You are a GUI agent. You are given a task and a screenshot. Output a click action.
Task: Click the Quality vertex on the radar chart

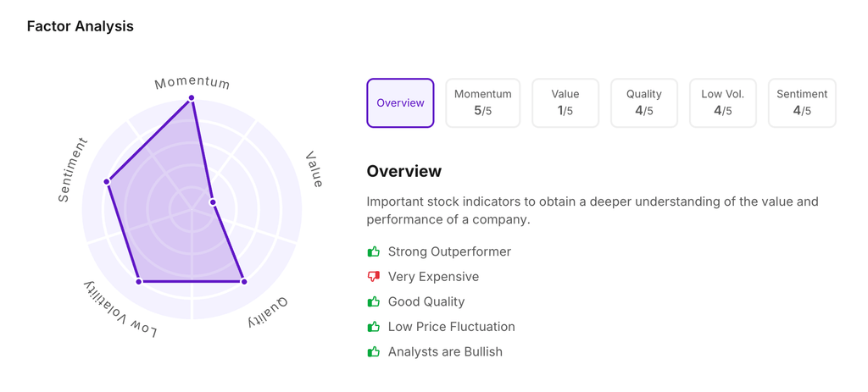coord(244,281)
